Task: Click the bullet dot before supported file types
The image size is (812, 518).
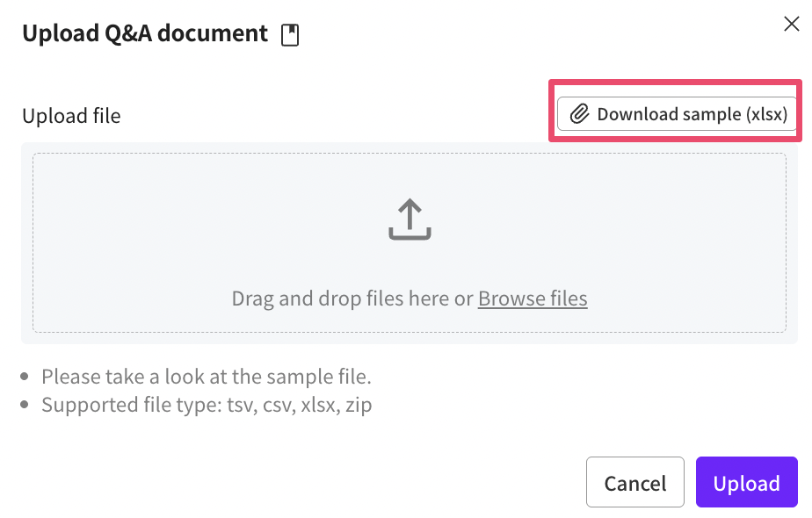Action: click(x=27, y=406)
